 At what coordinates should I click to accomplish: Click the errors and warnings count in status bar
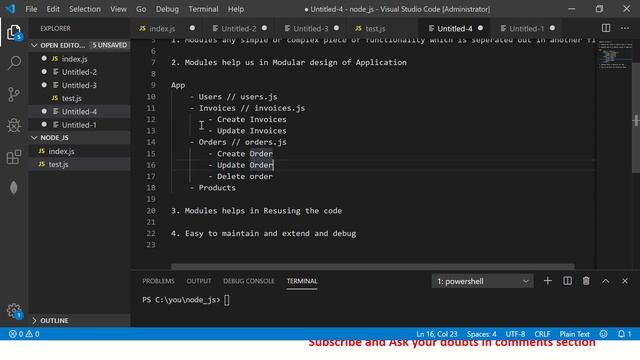tap(24, 334)
